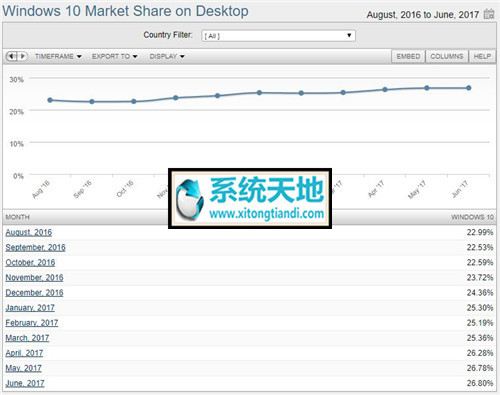This screenshot has width=500, height=395.
Task: Click the 23.72% value for November 2016
Action: click(480, 277)
